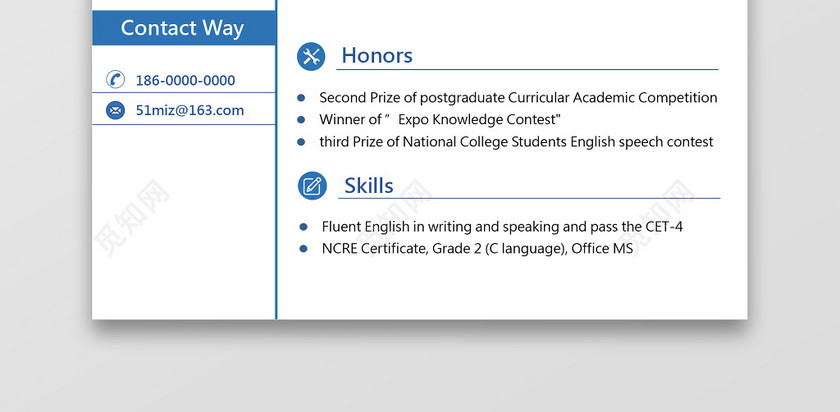Click the bullet before NCRE Certificate

coord(304,249)
